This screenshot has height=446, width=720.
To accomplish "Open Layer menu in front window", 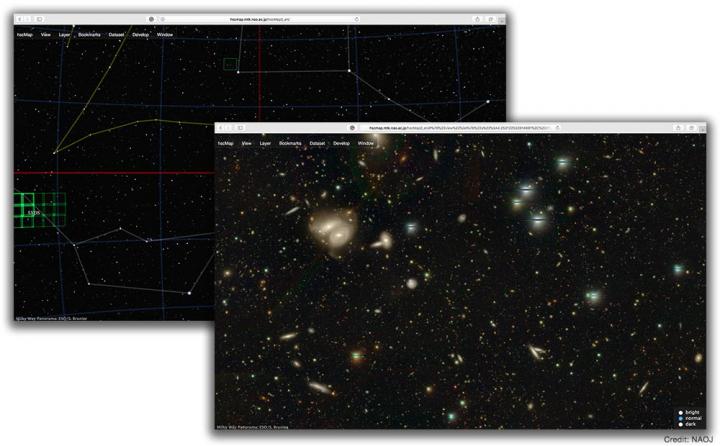I will 265,143.
